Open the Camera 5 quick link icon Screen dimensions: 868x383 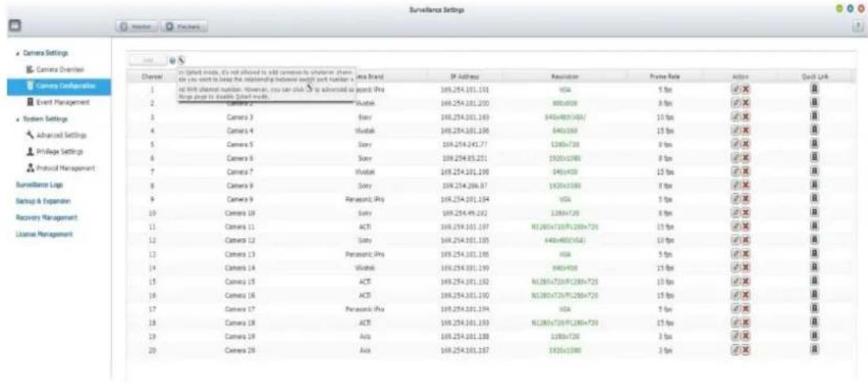(816, 144)
